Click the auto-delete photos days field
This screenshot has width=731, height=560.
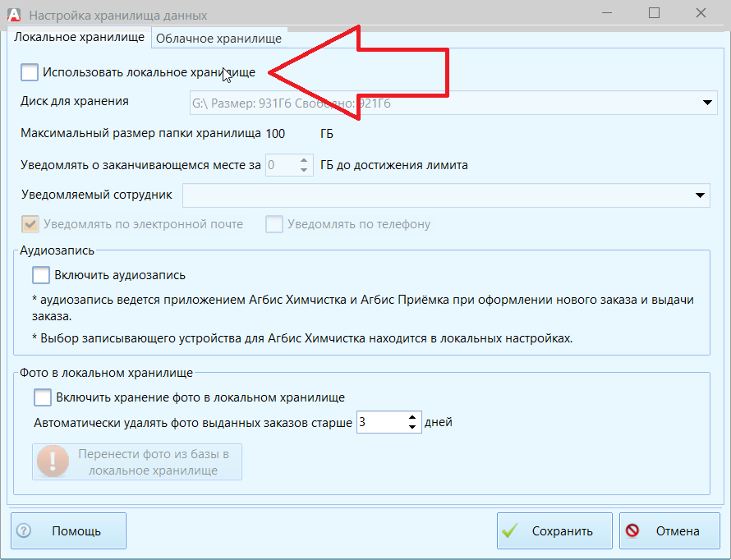pyautogui.click(x=381, y=422)
